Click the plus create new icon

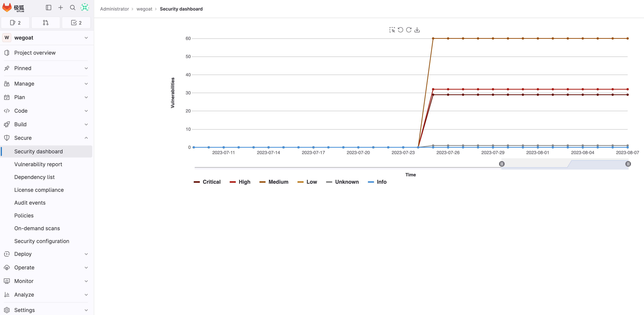(x=60, y=8)
